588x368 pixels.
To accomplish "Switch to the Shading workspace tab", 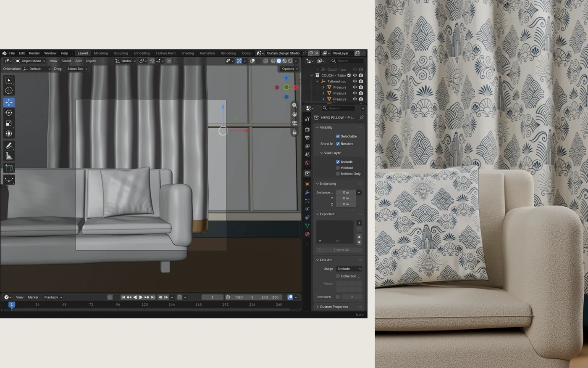I will 187,53.
